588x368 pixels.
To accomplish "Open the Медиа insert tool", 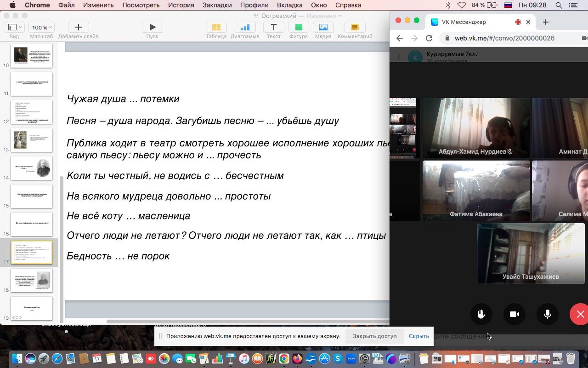I will [323, 28].
